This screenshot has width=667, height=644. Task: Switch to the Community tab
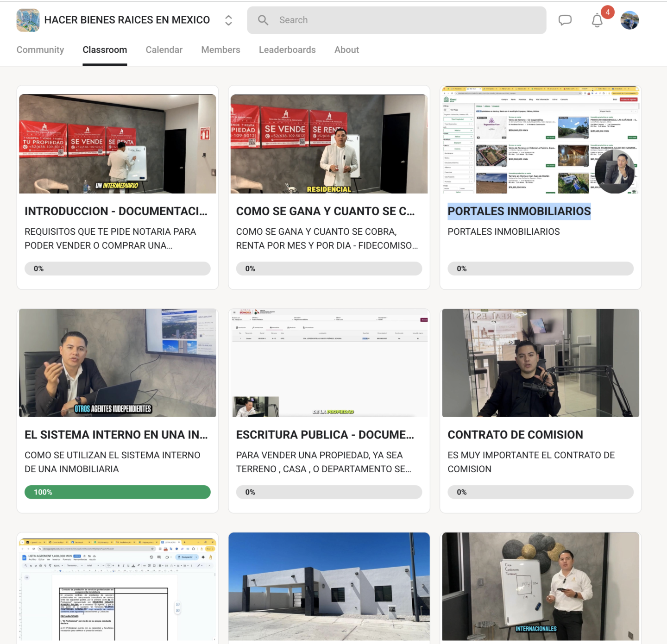point(40,50)
